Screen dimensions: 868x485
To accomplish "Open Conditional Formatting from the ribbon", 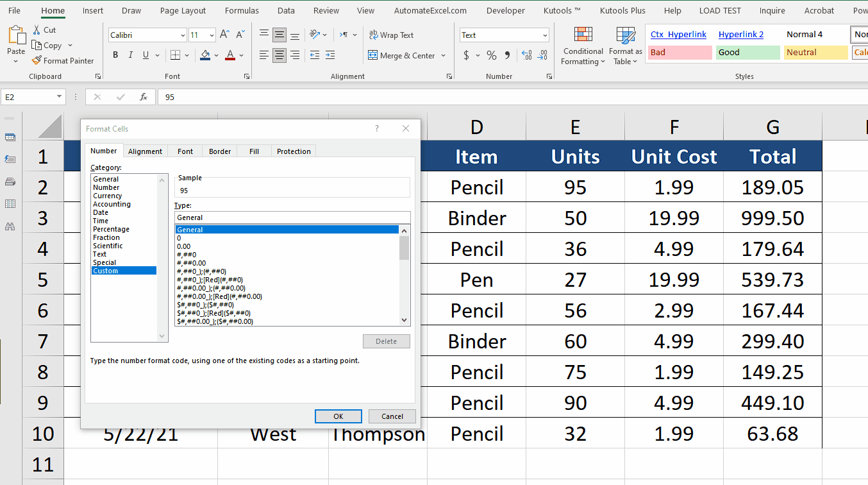I will 582,45.
